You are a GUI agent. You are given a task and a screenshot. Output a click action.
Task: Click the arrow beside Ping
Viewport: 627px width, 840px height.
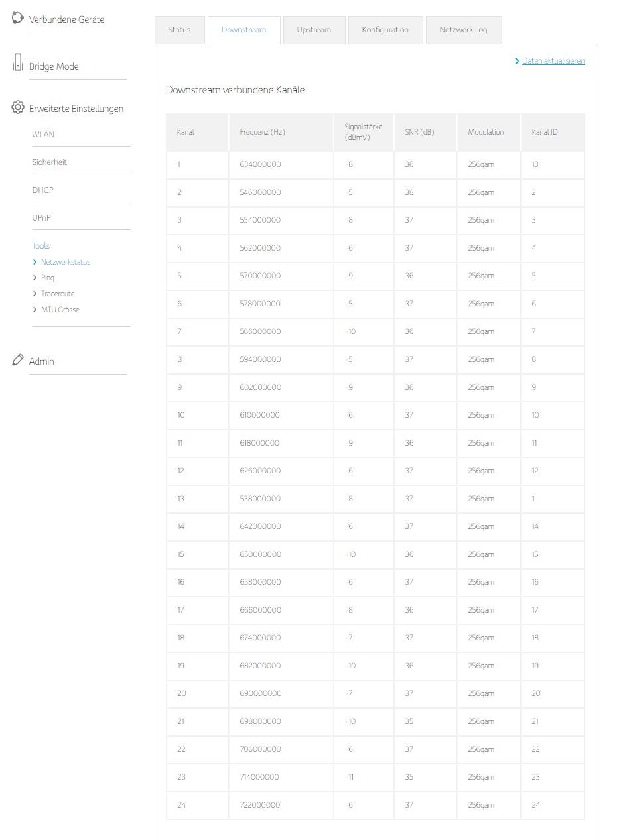click(x=35, y=278)
